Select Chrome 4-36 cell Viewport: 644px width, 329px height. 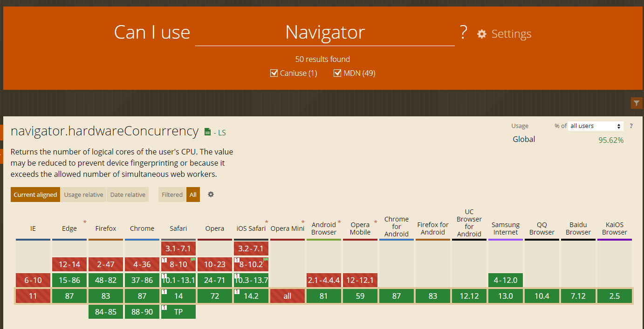tap(142, 264)
